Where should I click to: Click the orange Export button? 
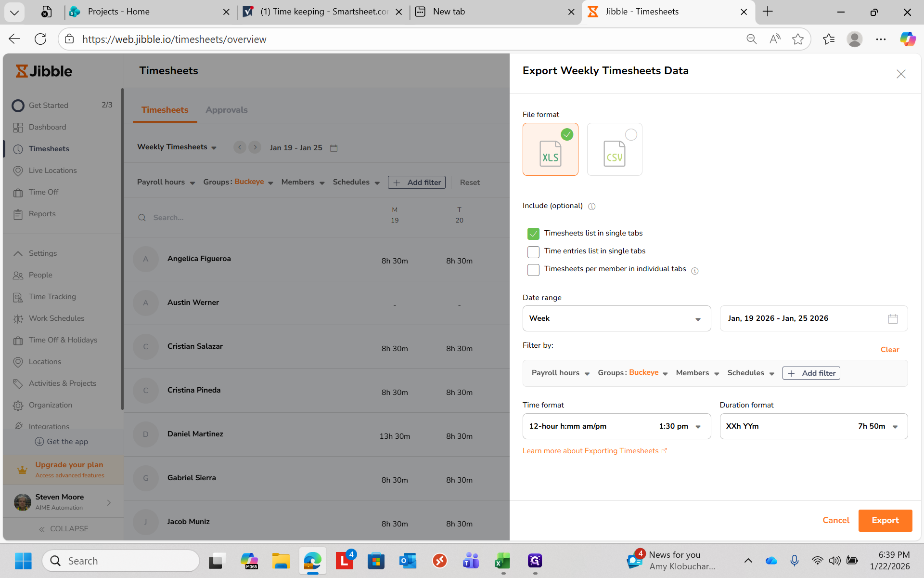click(x=885, y=520)
